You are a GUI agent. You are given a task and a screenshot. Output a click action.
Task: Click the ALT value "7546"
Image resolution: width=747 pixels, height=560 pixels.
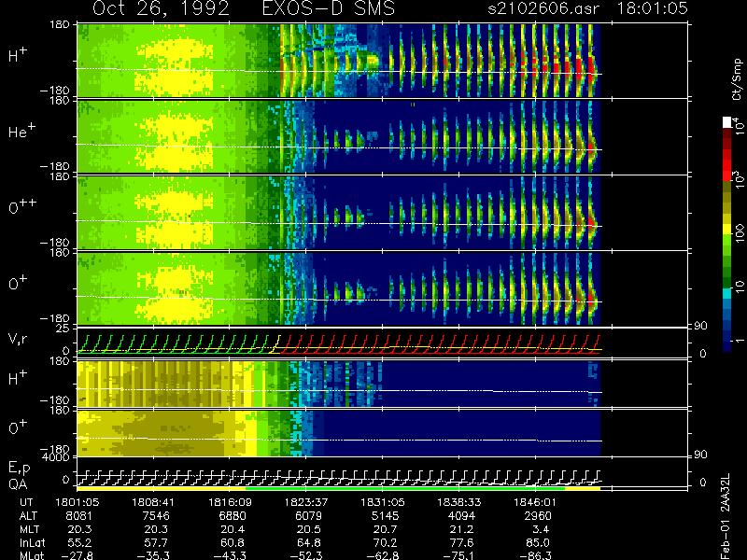click(155, 516)
